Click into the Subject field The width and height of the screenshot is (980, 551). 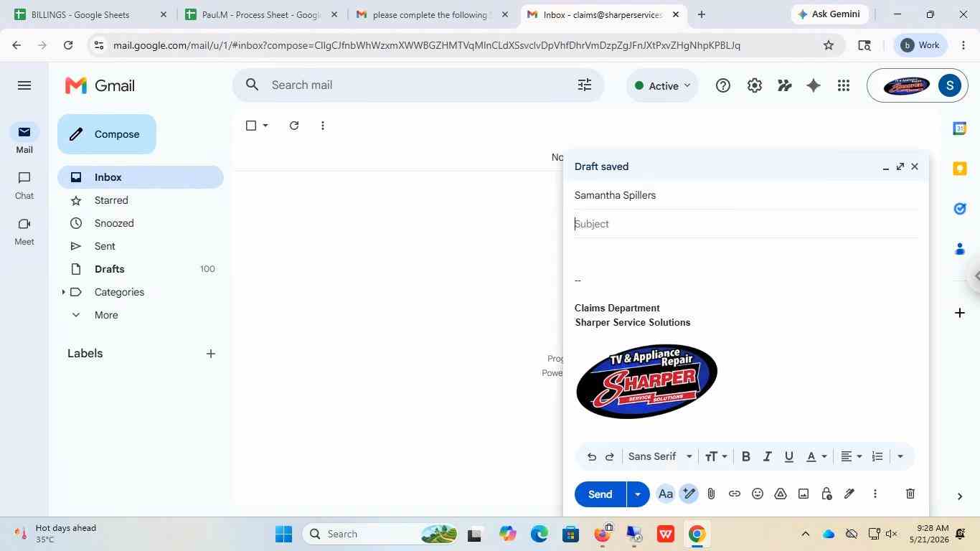pyautogui.click(x=746, y=224)
